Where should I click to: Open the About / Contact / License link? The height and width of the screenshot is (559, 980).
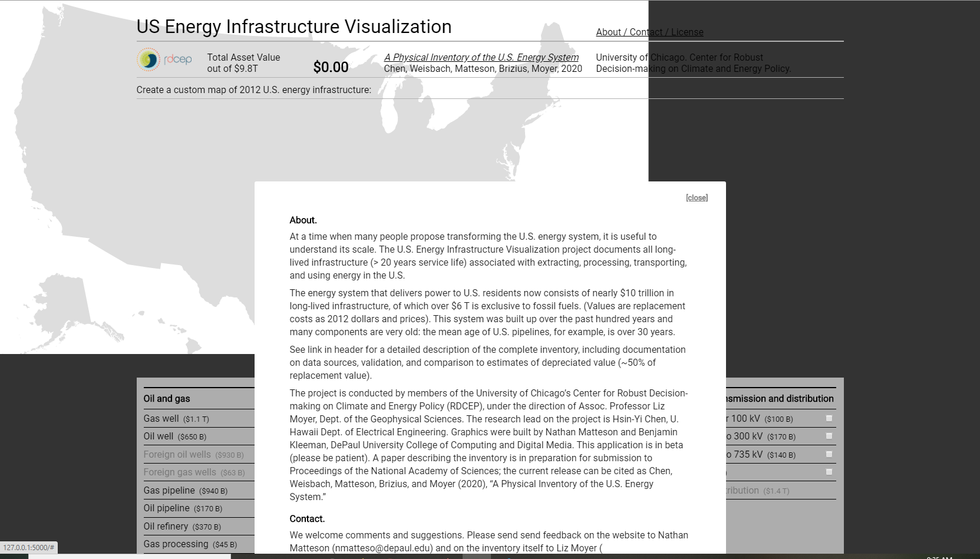click(649, 32)
